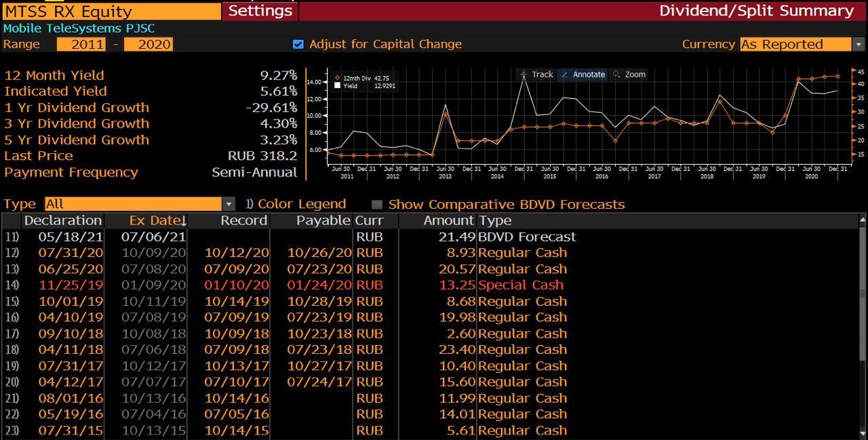
Task: Click the 19.98 dividend amount
Action: point(458,317)
